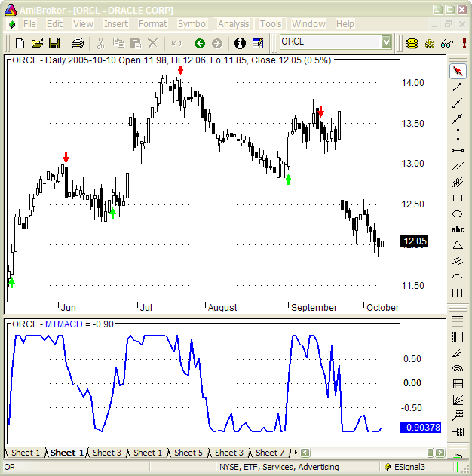
Task: Open the Help menu
Action: (345, 23)
